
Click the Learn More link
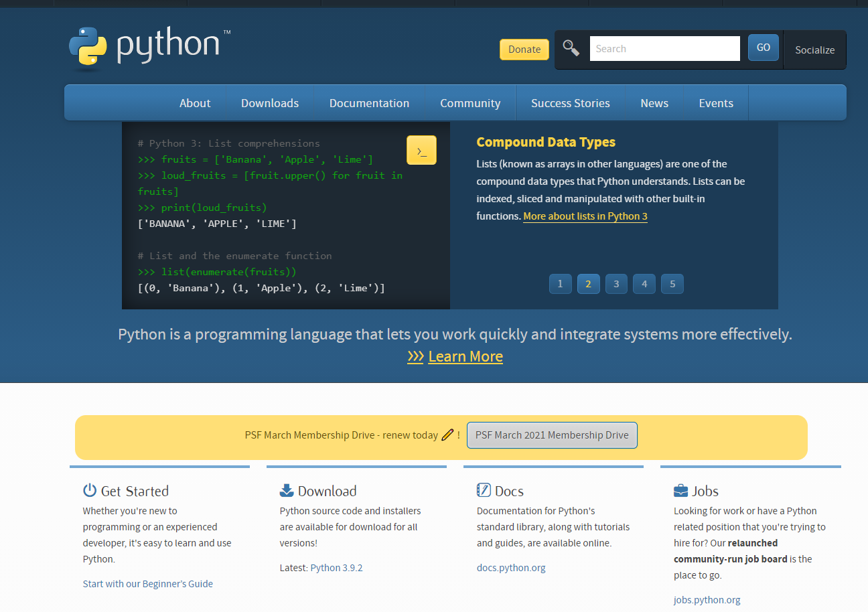[x=465, y=356]
